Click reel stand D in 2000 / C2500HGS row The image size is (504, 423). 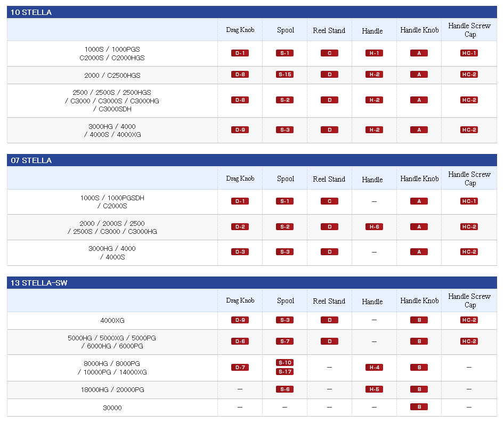329,75
